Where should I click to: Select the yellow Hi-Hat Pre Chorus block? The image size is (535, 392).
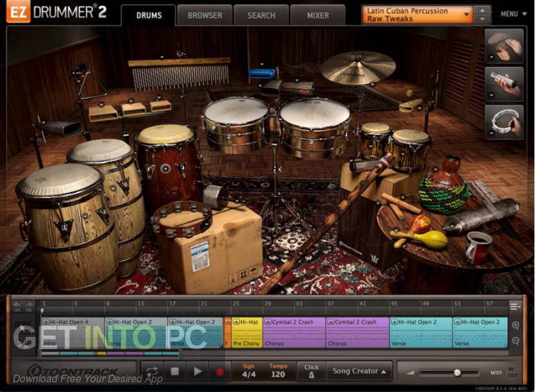(247, 332)
